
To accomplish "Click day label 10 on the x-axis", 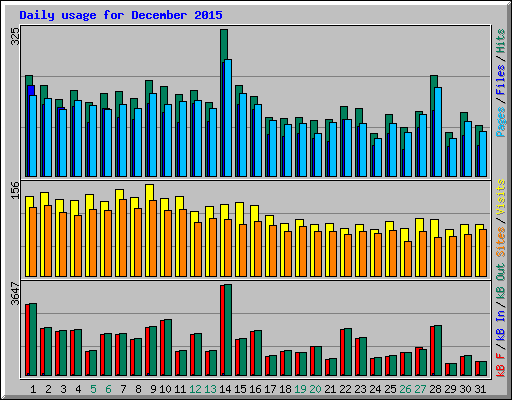I will 165,389.
